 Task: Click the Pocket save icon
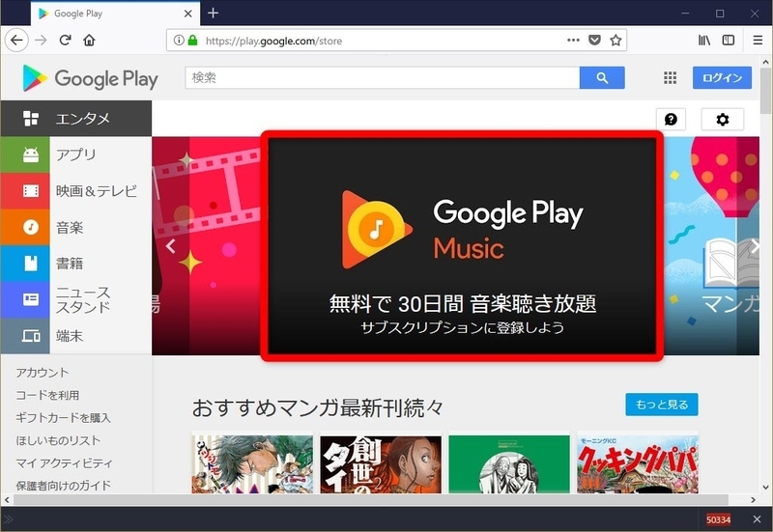click(594, 41)
